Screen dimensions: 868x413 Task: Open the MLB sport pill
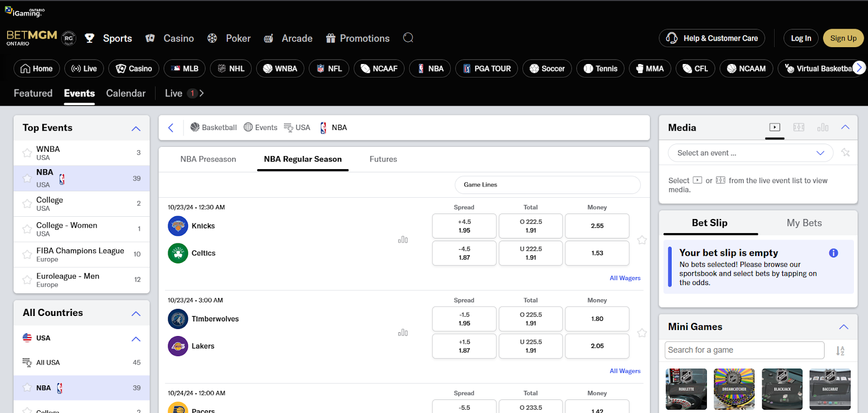pos(184,68)
